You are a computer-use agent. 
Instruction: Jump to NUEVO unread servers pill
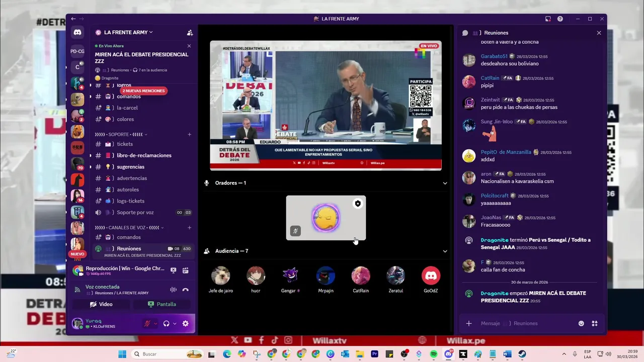click(77, 254)
